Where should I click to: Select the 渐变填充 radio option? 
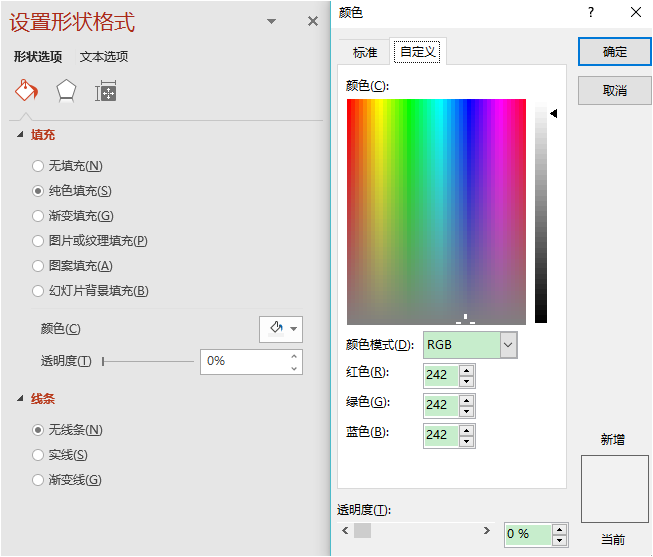[38, 216]
